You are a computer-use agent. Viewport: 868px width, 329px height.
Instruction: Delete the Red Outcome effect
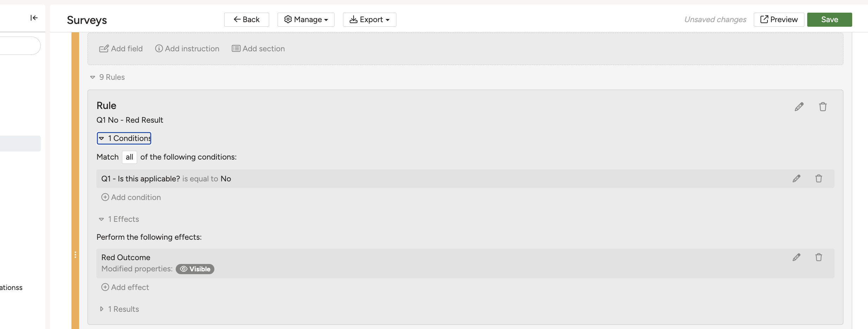(x=818, y=257)
